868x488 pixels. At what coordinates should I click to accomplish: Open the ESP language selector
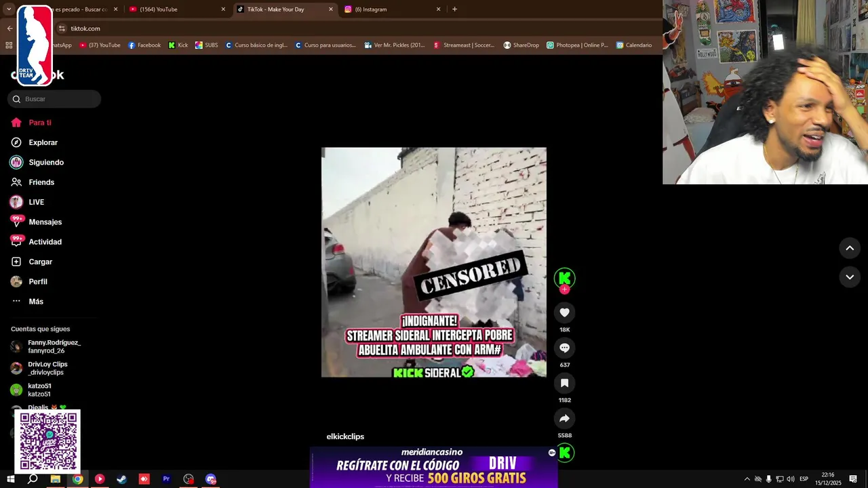point(804,479)
